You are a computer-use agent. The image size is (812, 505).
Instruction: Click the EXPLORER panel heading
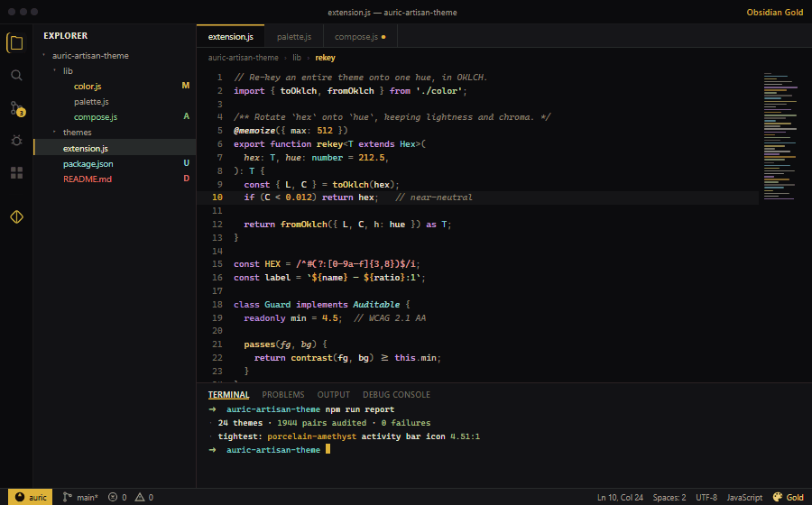[65, 36]
